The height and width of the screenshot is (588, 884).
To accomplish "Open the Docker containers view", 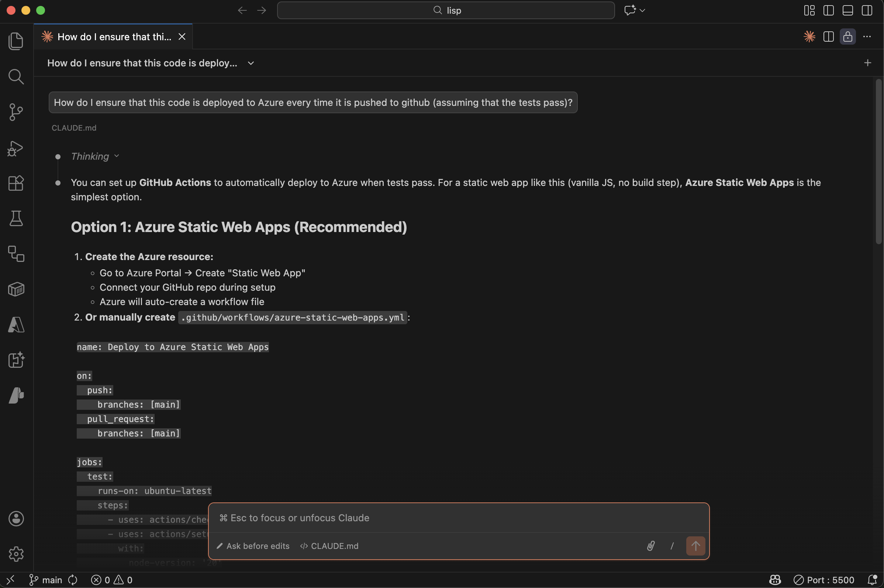I will [16, 289].
